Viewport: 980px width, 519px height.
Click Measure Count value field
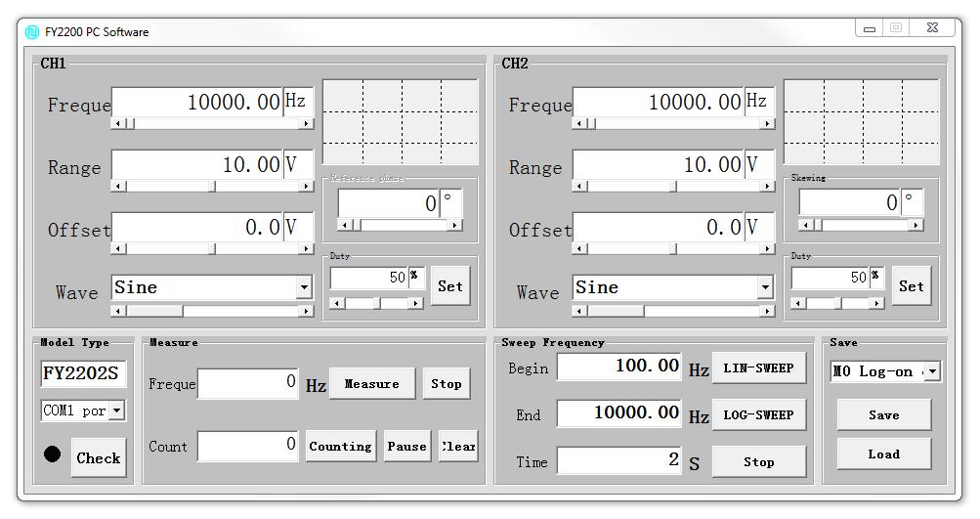pos(248,446)
